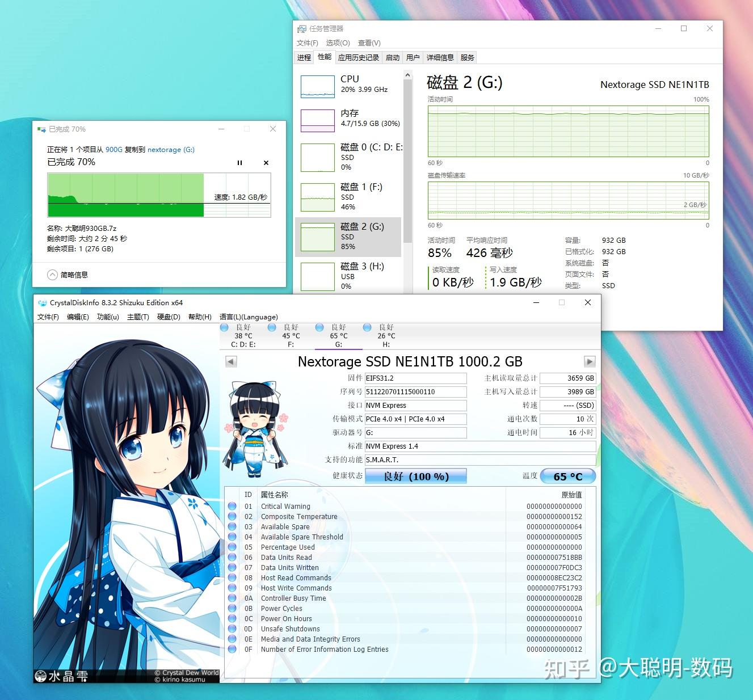Open the 900G source folder link
Screen dimensions: 753x700
coord(115,149)
